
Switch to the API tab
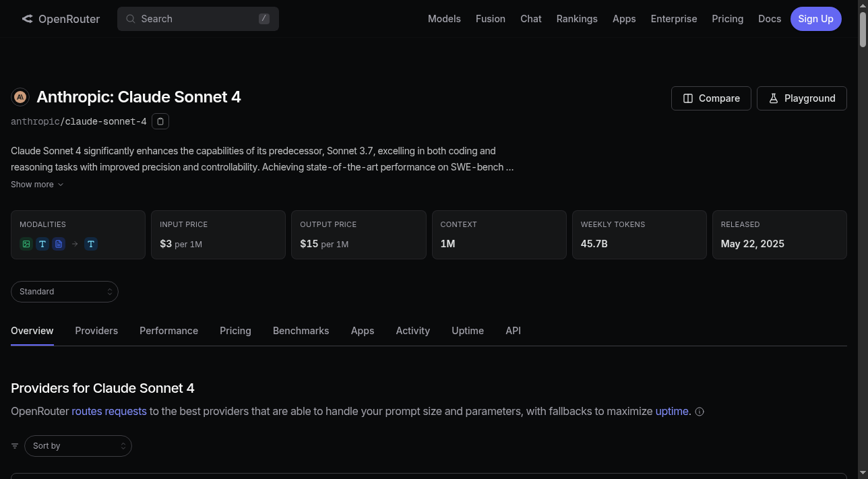coord(513,331)
